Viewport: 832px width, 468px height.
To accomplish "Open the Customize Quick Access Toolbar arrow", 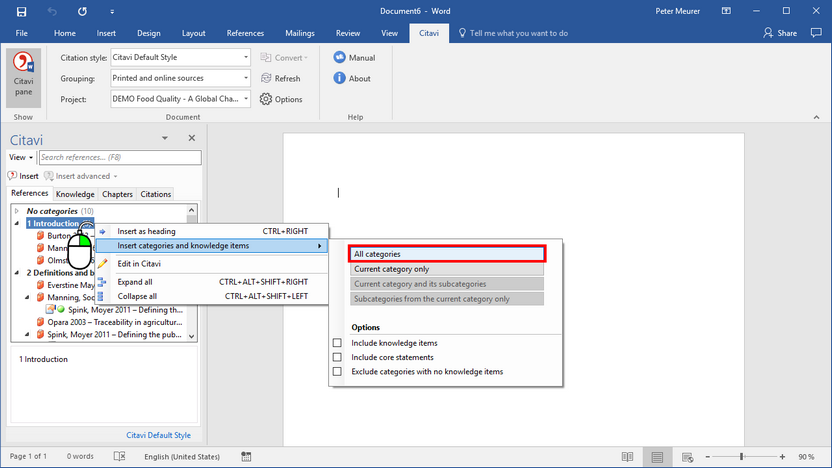I will click(112, 11).
